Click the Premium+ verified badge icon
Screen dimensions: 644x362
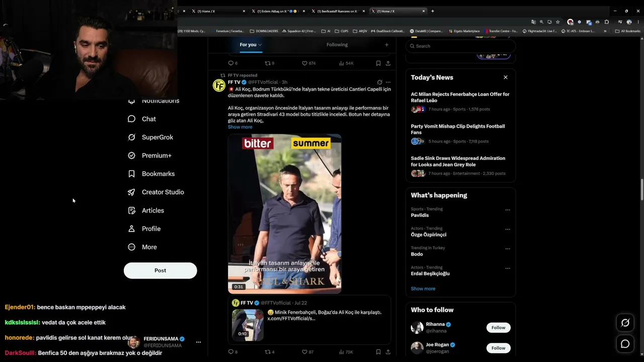pos(131,155)
